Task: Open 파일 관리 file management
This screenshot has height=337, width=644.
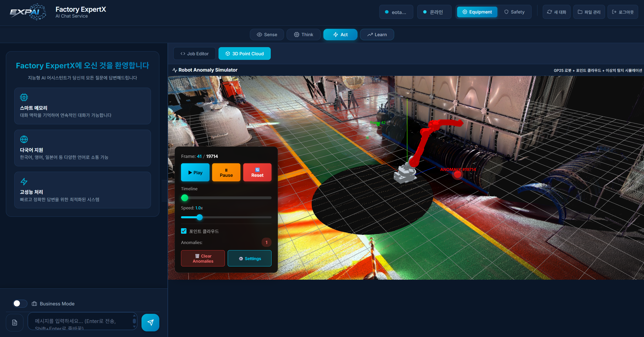Action: click(589, 12)
